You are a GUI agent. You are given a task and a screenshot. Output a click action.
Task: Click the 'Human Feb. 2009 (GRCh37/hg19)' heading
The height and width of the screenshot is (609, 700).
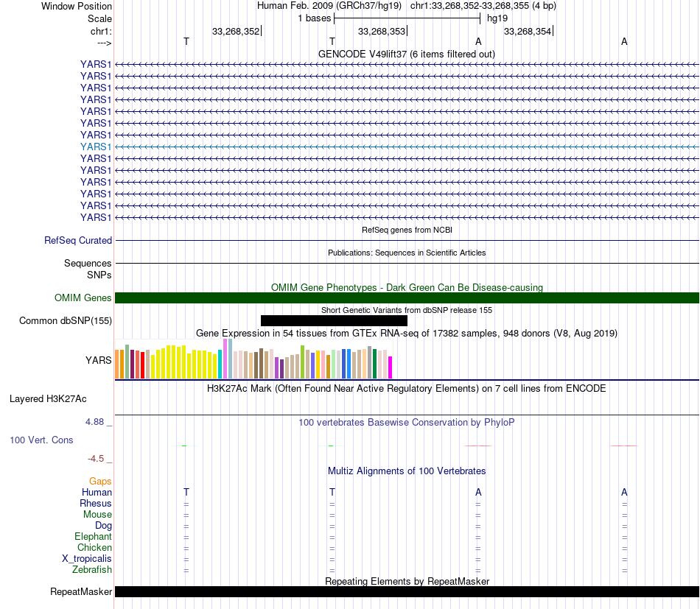tap(329, 6)
